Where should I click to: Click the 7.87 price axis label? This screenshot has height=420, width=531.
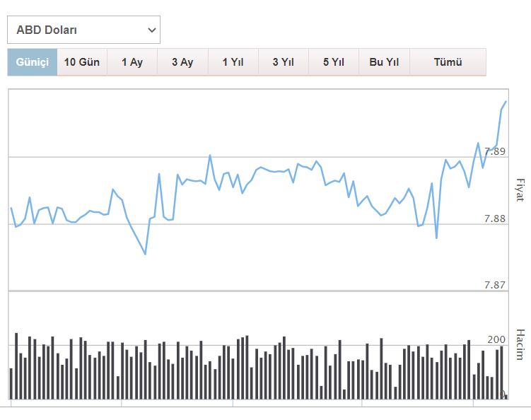(x=495, y=285)
